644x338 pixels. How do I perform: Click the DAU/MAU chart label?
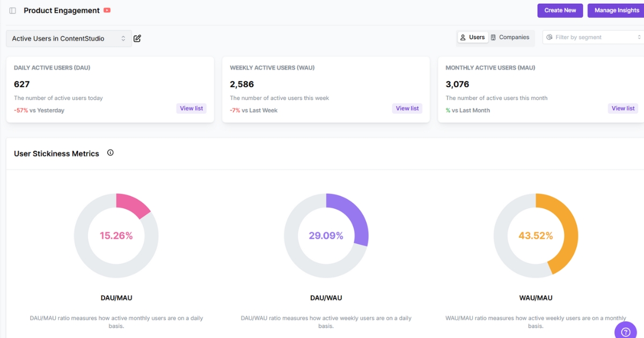coord(116,298)
